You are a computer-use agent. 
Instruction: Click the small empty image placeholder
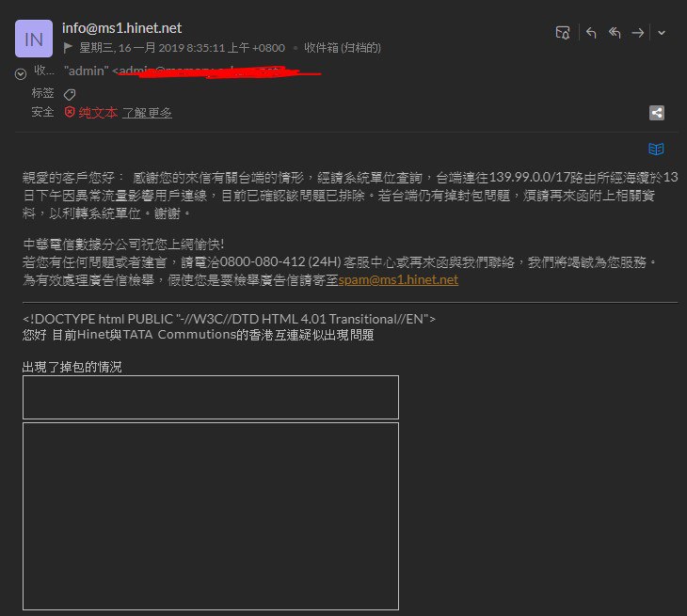point(211,397)
